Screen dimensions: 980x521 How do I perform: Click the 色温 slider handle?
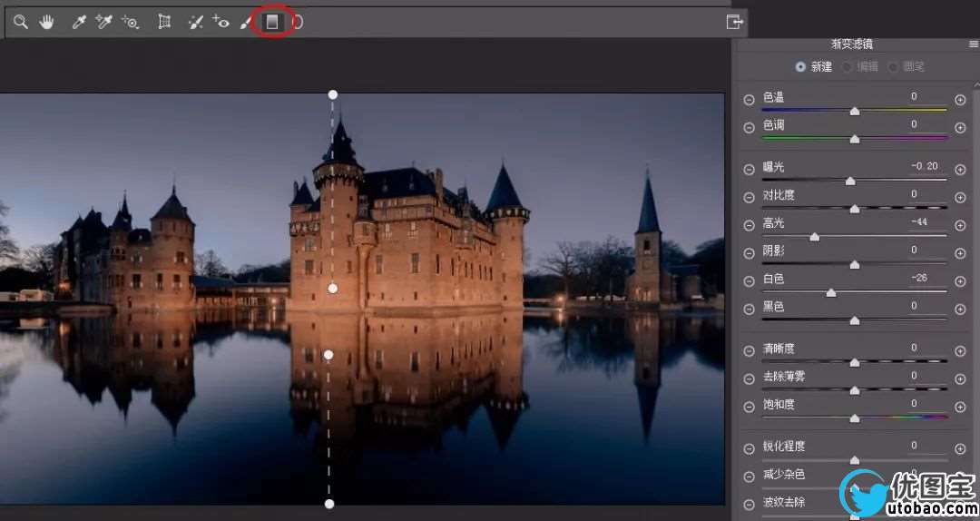tap(855, 112)
